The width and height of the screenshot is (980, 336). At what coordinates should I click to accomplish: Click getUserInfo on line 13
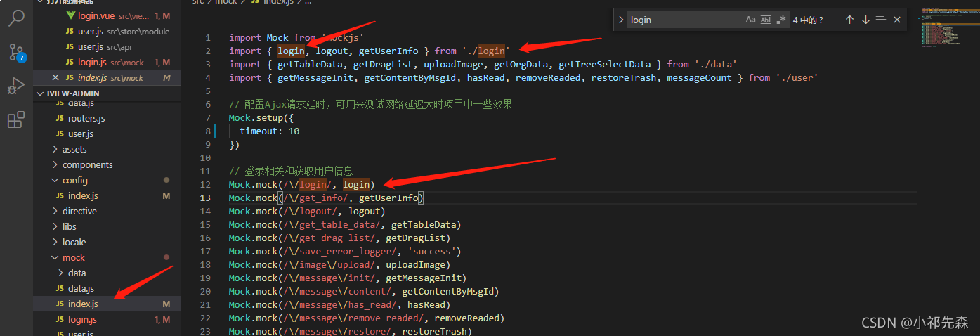[x=388, y=198]
